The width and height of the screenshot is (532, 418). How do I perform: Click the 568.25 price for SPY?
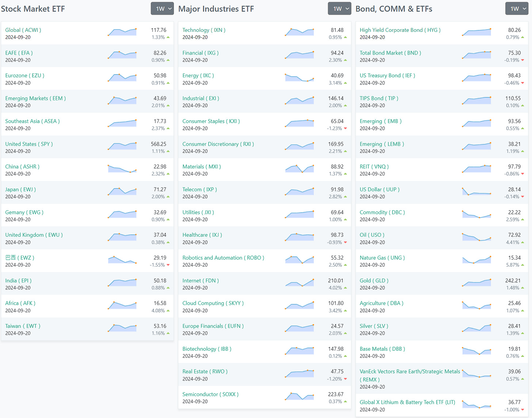tap(159, 144)
